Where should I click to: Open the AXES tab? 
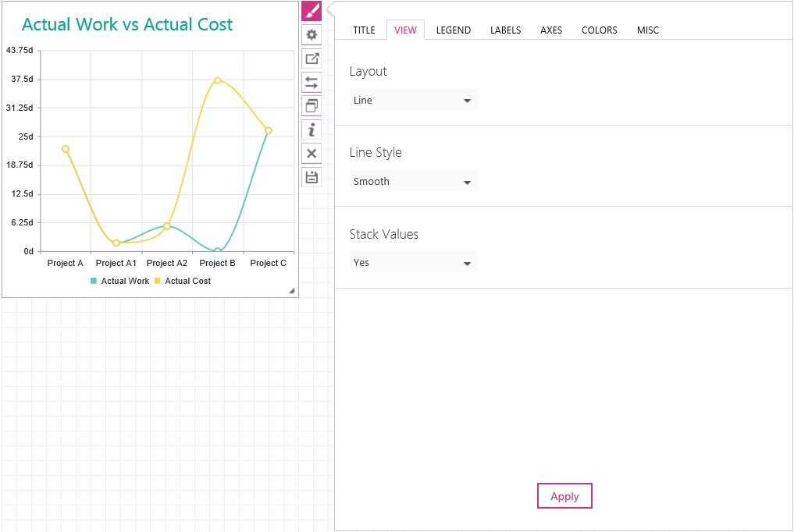pyautogui.click(x=551, y=30)
